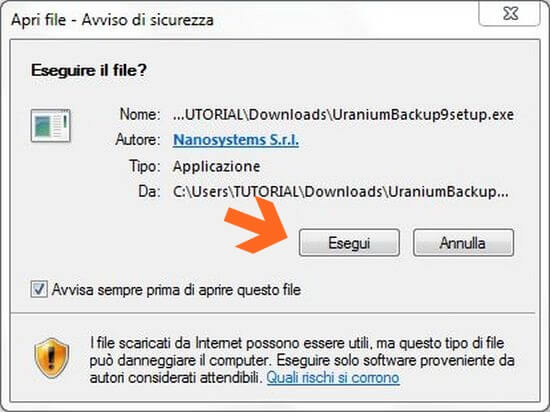This screenshot has height=412, width=550.
Task: Click the 'Applicazione' type value
Action: pos(216,166)
